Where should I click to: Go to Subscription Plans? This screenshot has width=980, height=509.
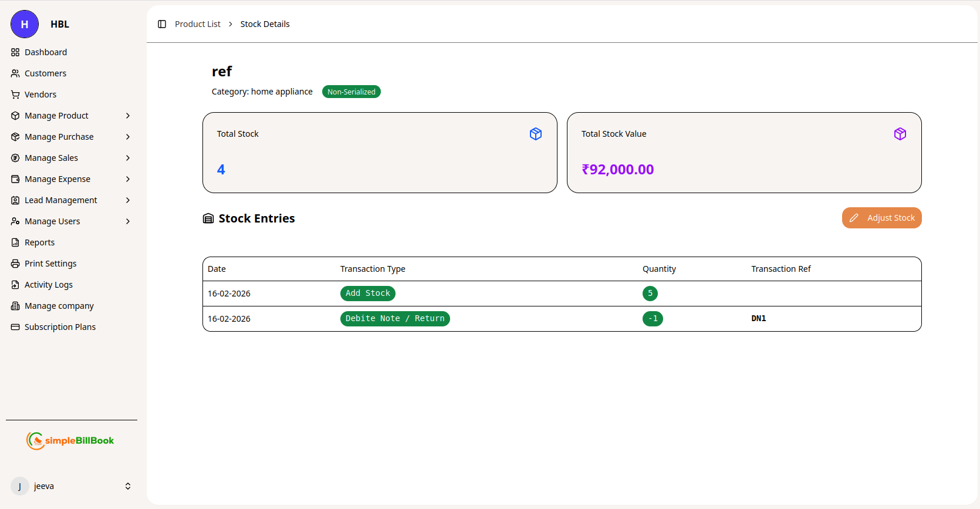[60, 327]
